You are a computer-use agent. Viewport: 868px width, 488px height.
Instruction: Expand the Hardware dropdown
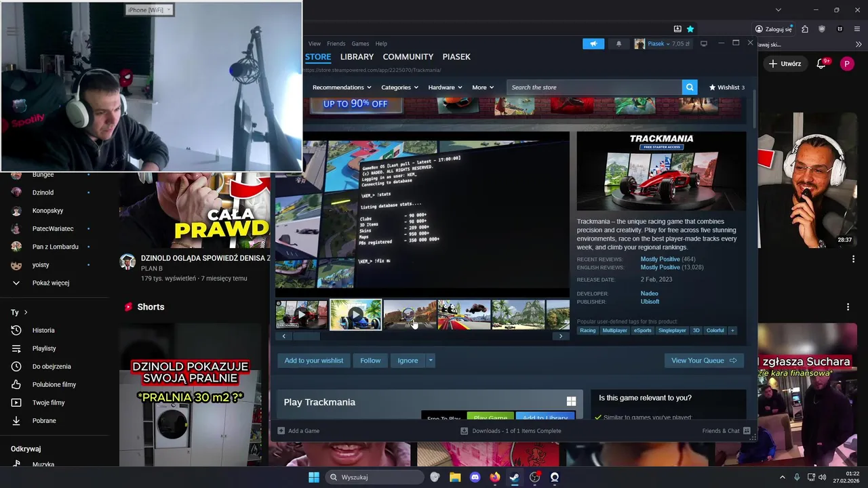(x=445, y=87)
